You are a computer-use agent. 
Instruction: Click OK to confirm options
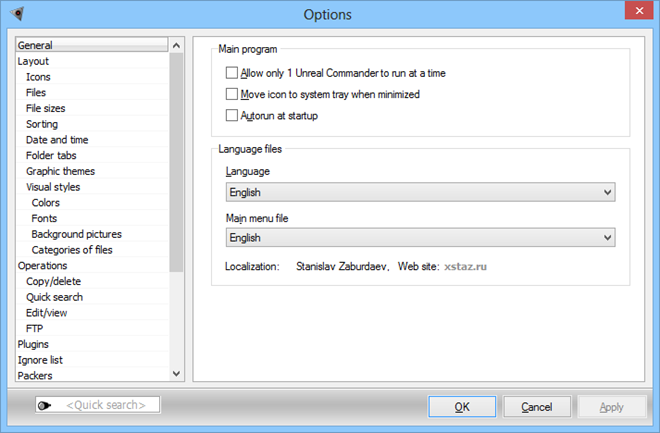462,406
